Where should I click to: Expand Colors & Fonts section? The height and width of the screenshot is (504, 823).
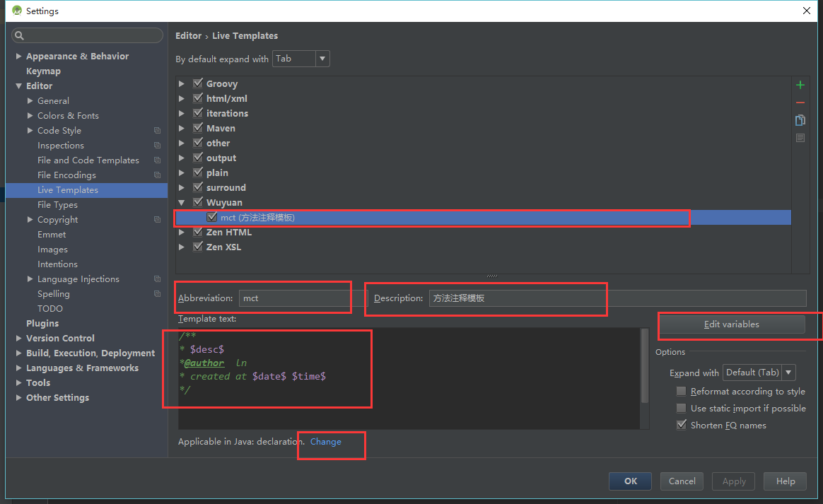[30, 115]
